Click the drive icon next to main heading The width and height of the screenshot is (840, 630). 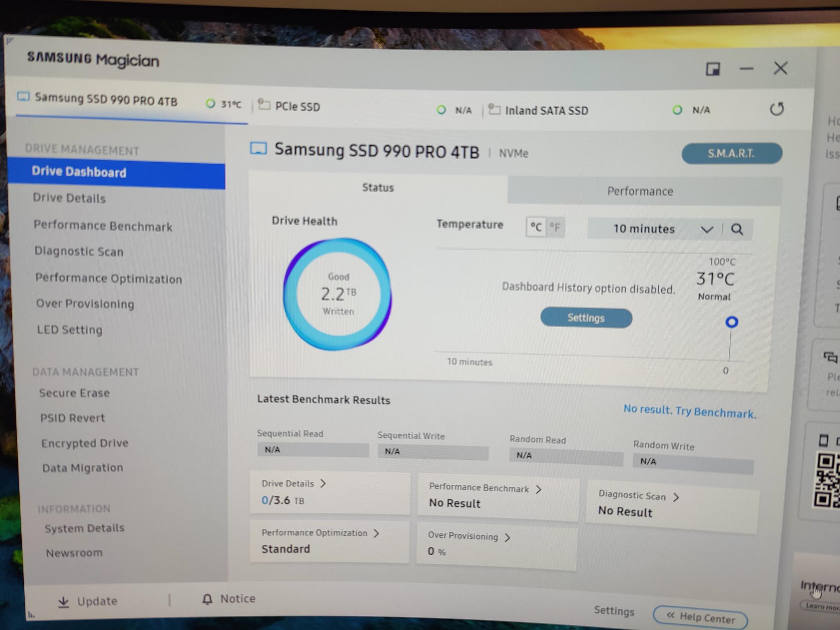tap(258, 148)
